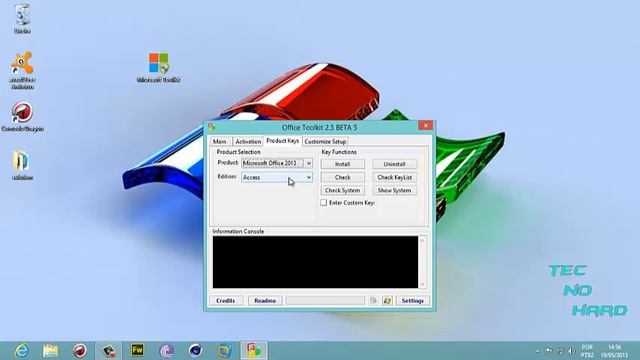640x360 pixels.
Task: Open the Main tab
Action: [x=220, y=141]
